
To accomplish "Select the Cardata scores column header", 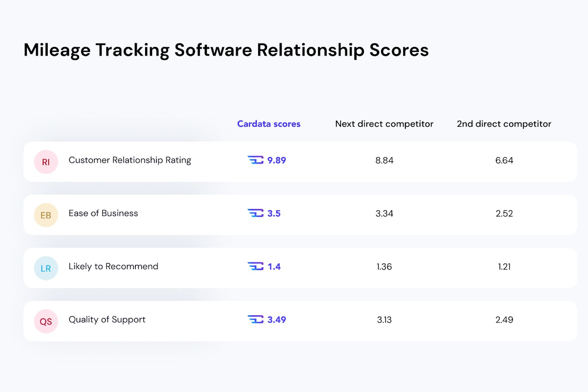I will tap(269, 124).
